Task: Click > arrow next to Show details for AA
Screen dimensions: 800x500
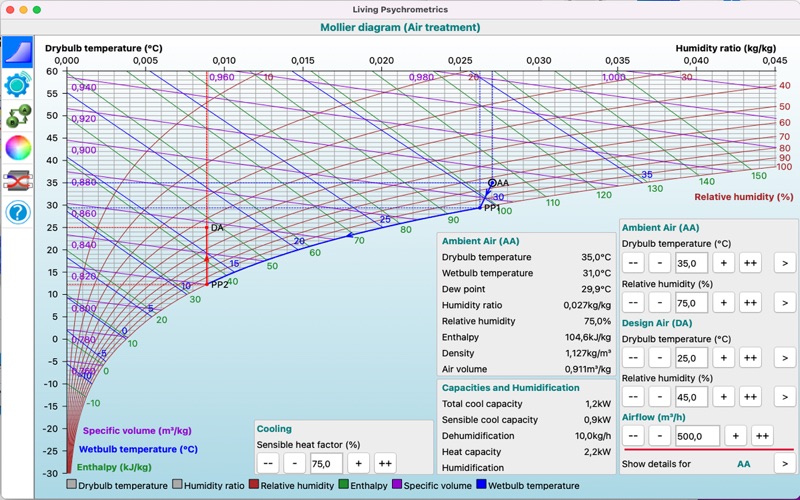Action: [x=785, y=464]
